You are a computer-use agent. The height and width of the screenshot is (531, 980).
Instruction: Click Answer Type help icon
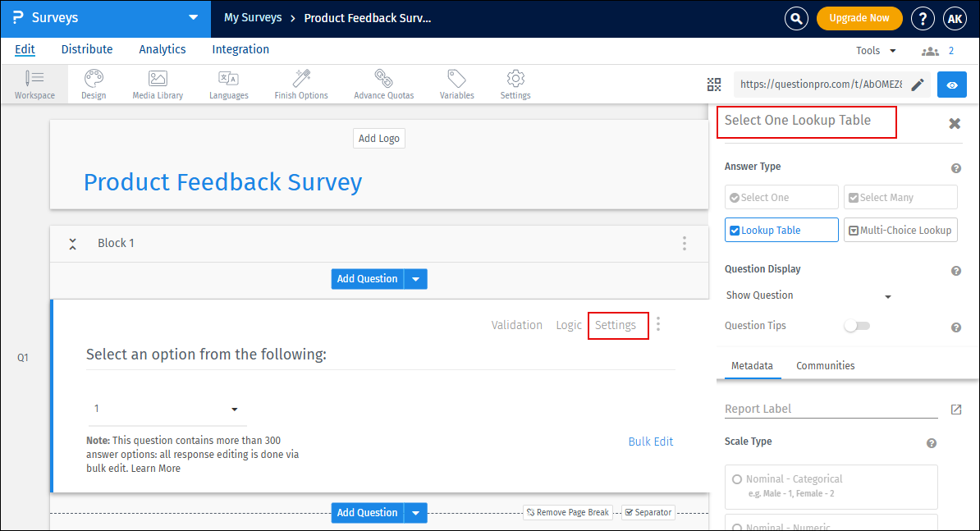coord(955,168)
